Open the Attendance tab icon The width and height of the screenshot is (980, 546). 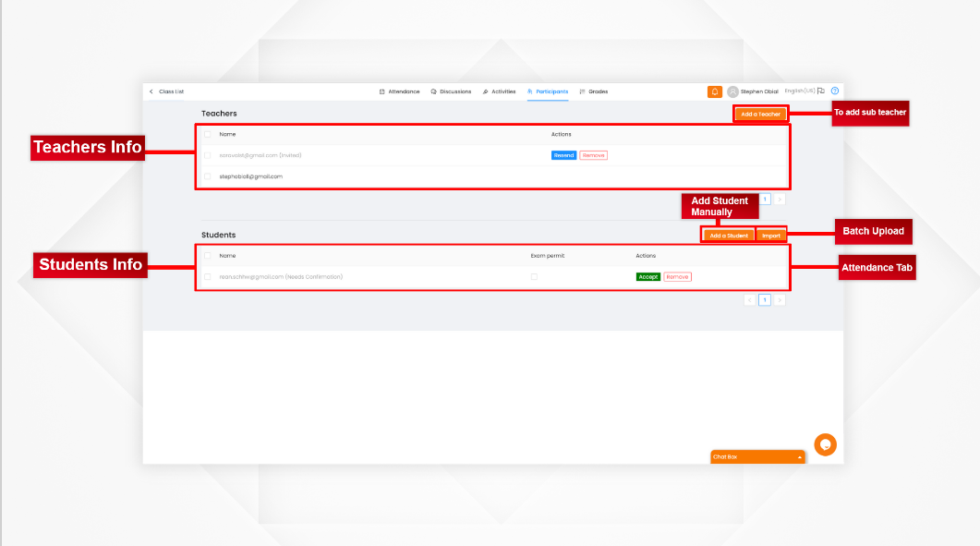tap(381, 91)
